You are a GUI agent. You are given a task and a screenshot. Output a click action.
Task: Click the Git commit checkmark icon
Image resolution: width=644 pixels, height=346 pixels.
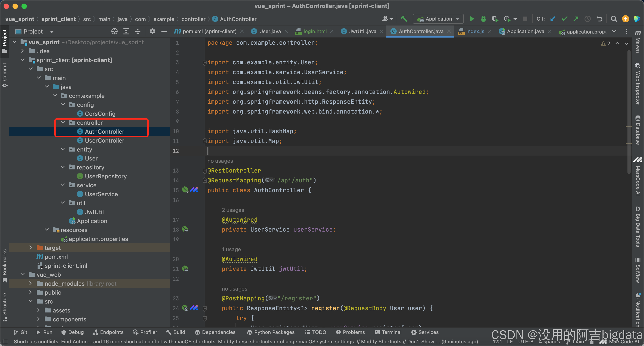tap(564, 19)
